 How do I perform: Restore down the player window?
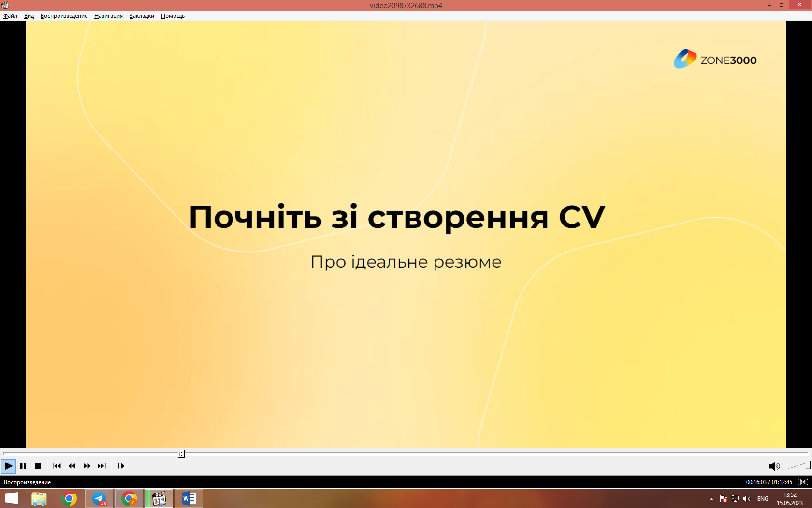[x=782, y=5]
